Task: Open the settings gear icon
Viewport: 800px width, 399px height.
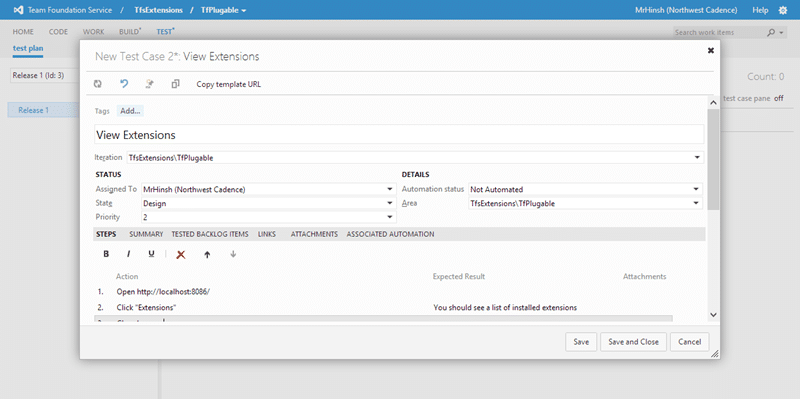Action: pos(783,10)
